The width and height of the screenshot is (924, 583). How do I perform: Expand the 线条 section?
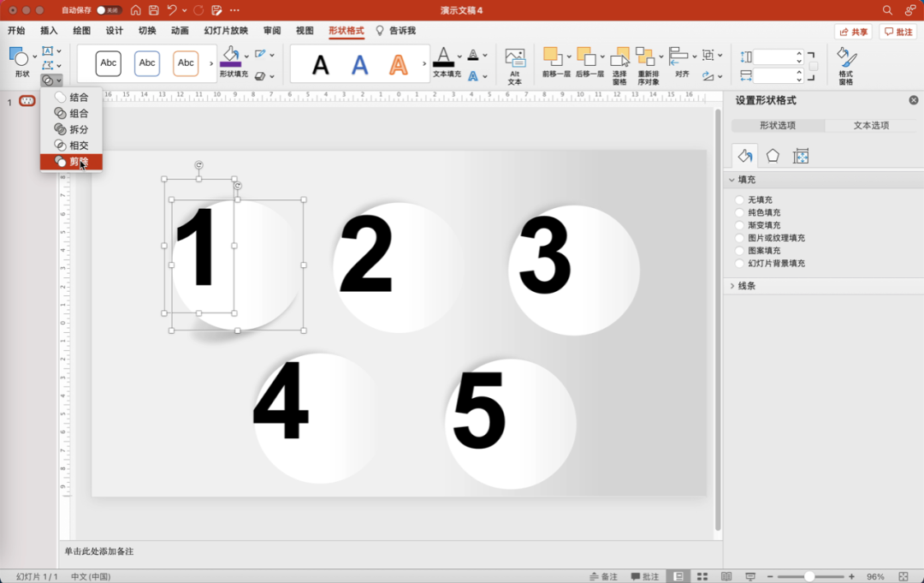pyautogui.click(x=731, y=286)
